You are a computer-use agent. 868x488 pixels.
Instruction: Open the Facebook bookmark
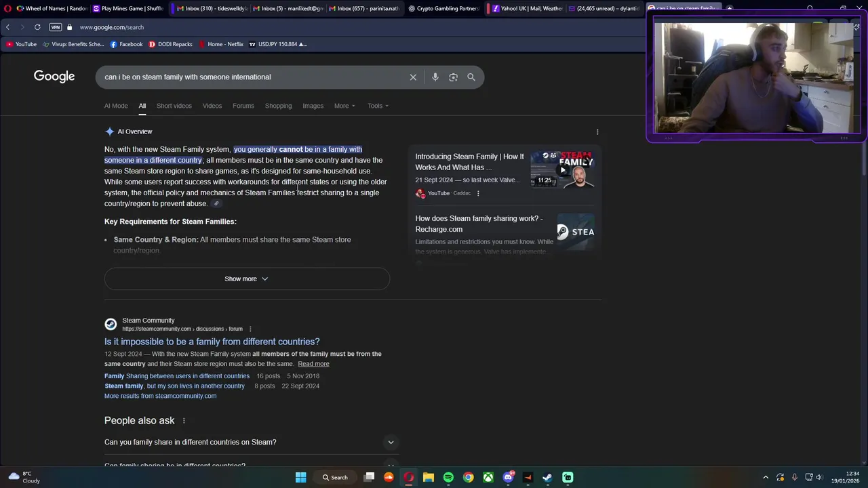tap(127, 44)
